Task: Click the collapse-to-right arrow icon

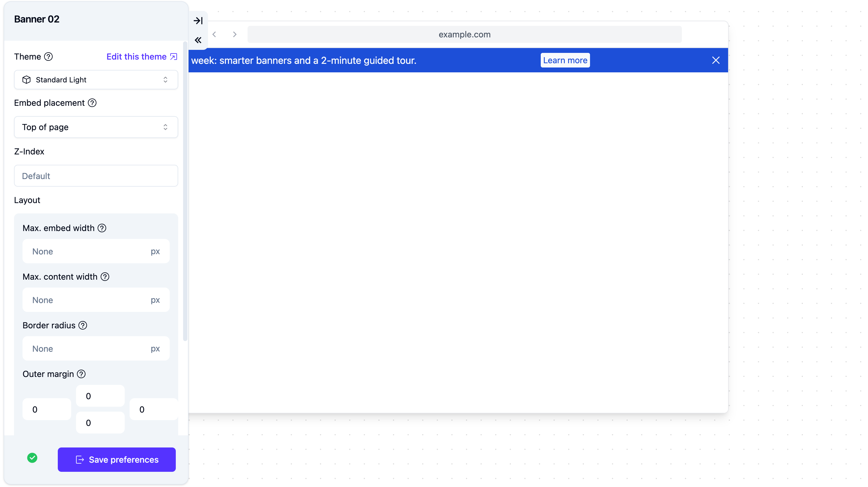Action: click(x=198, y=21)
